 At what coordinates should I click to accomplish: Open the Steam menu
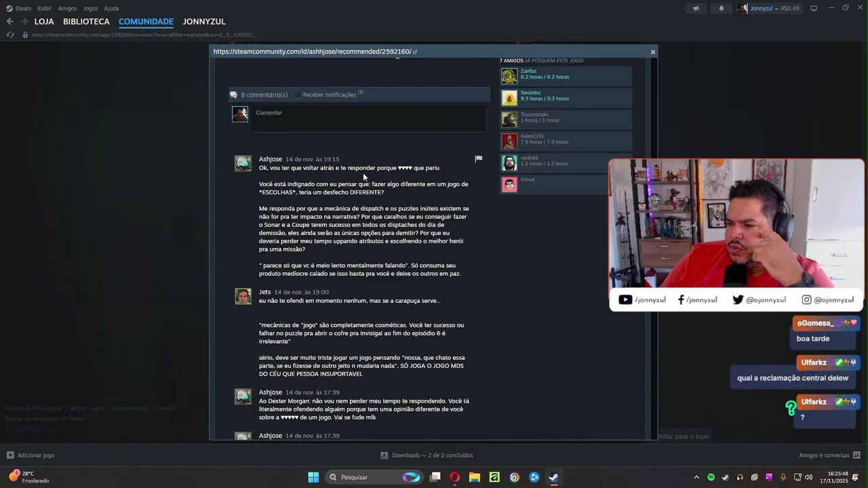(23, 8)
